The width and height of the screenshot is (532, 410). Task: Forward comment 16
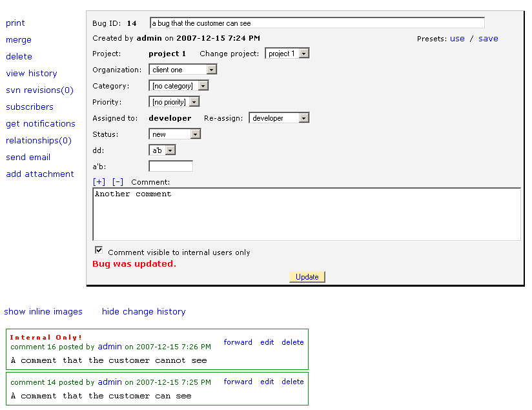point(238,342)
